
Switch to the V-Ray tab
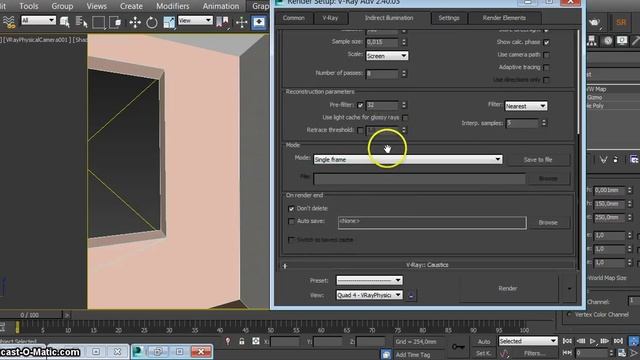click(330, 18)
